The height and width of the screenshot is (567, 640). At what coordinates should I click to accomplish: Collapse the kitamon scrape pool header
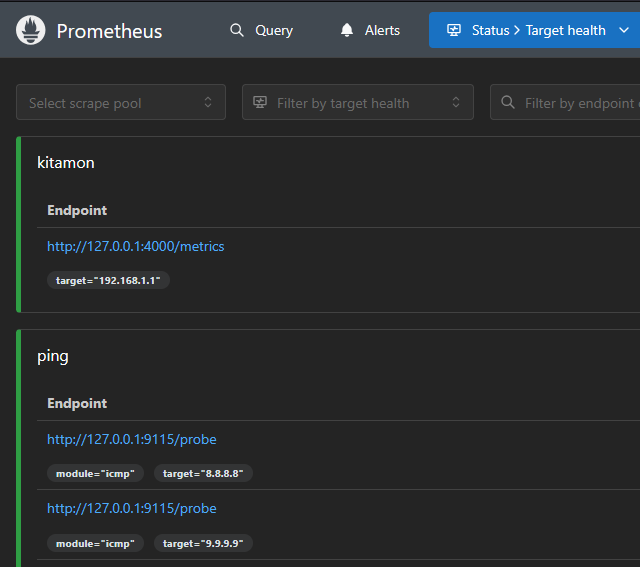point(66,162)
